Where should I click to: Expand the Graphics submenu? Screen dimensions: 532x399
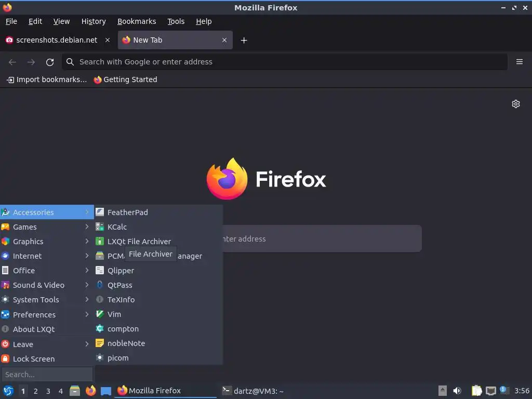[47, 241]
